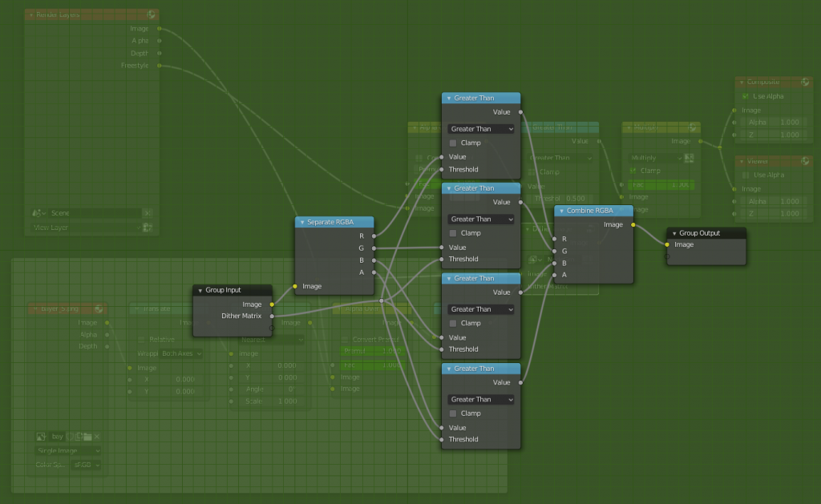
Task: Open the Single Image source dropdown
Action: tap(69, 450)
